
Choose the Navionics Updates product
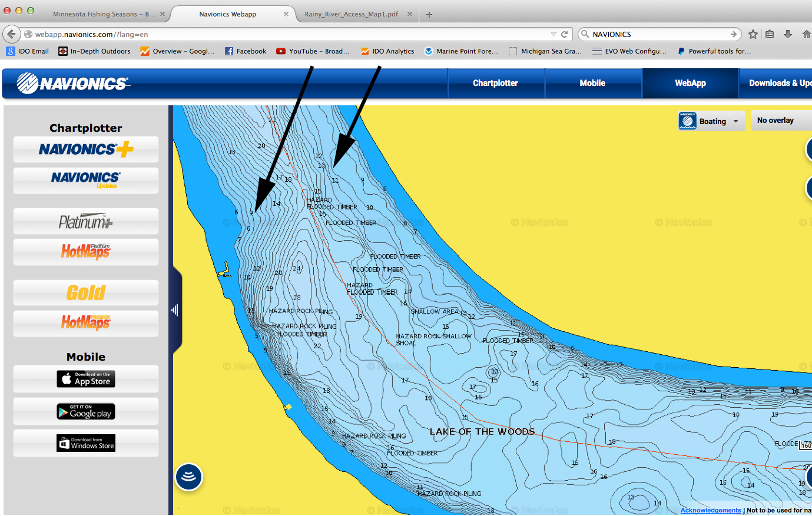point(86,180)
